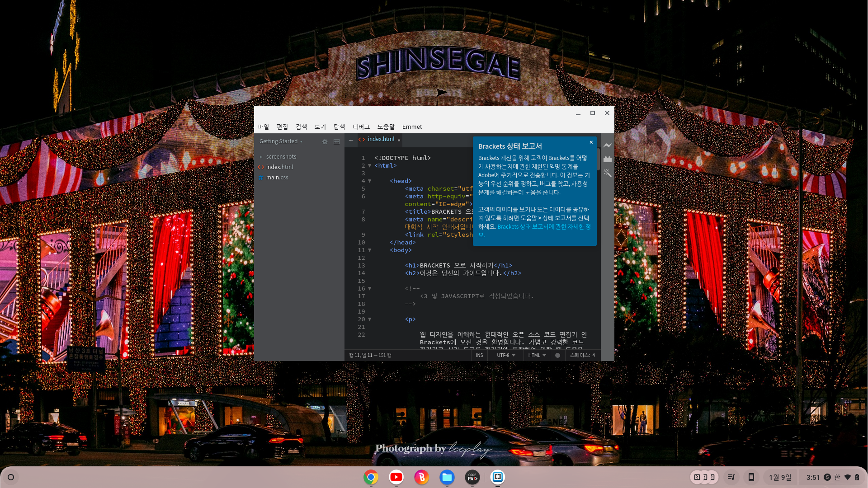The width and height of the screenshot is (868, 488).
Task: Launch YouTube from the shelf
Action: pyautogui.click(x=396, y=477)
